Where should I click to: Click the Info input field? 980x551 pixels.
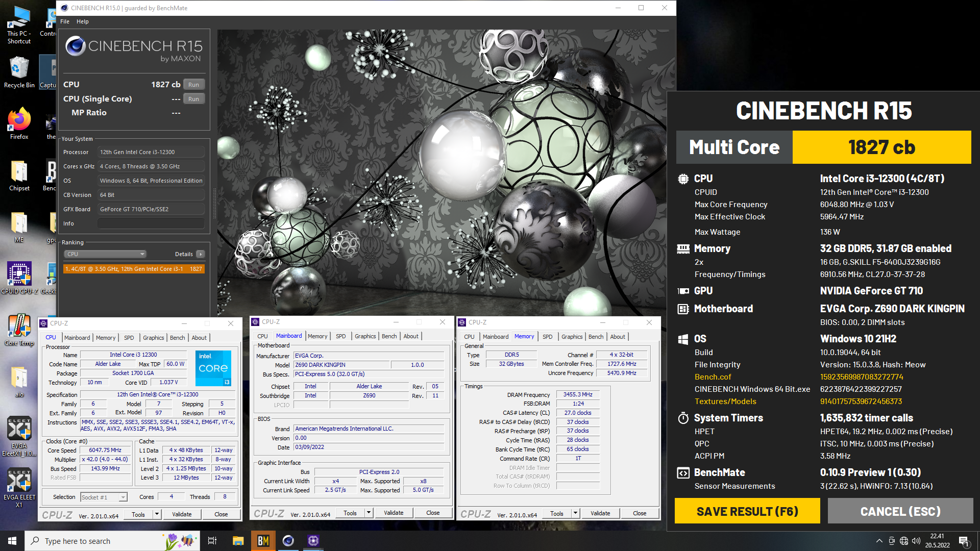tap(151, 223)
